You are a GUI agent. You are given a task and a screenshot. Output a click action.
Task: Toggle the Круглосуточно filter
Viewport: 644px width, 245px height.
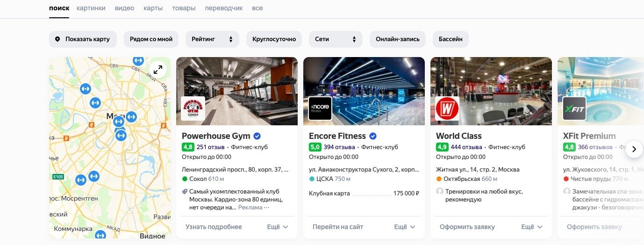click(274, 39)
